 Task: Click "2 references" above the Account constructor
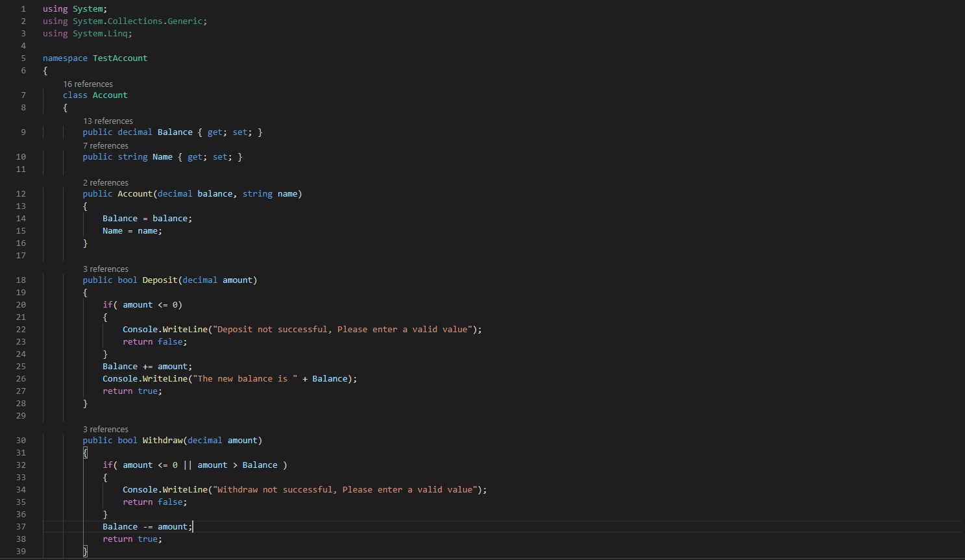pyautogui.click(x=105, y=182)
